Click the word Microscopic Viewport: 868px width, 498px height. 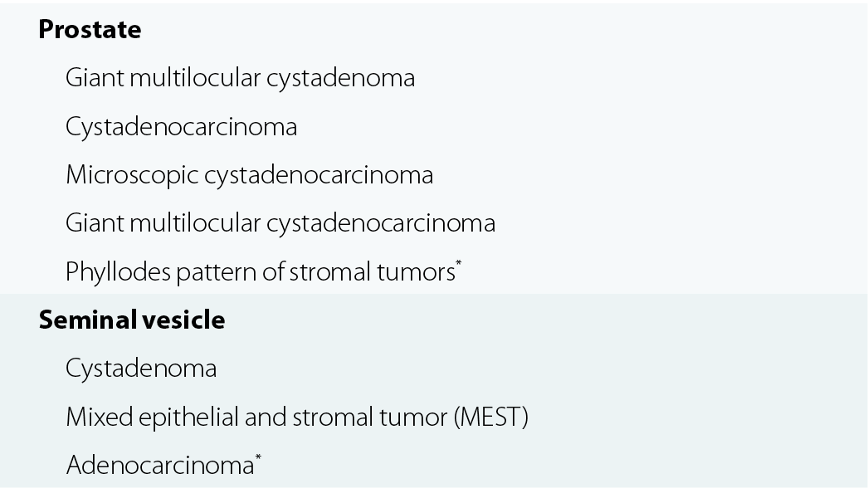tap(132, 175)
